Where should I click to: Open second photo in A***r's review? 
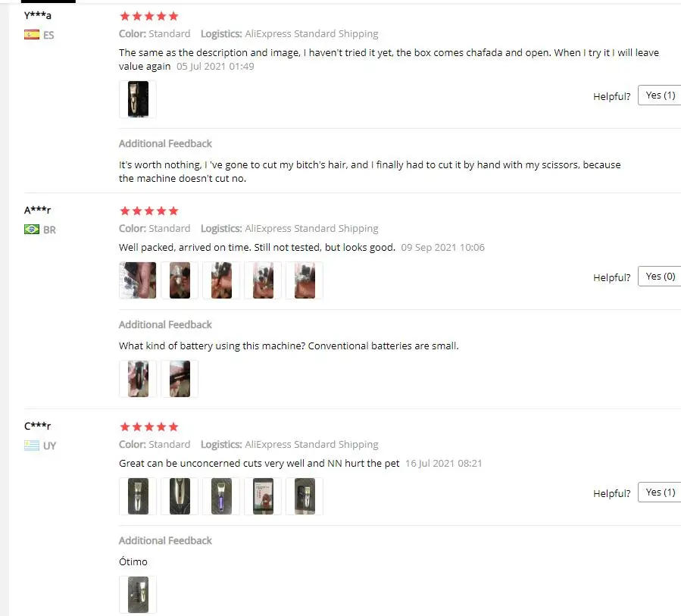pos(180,280)
